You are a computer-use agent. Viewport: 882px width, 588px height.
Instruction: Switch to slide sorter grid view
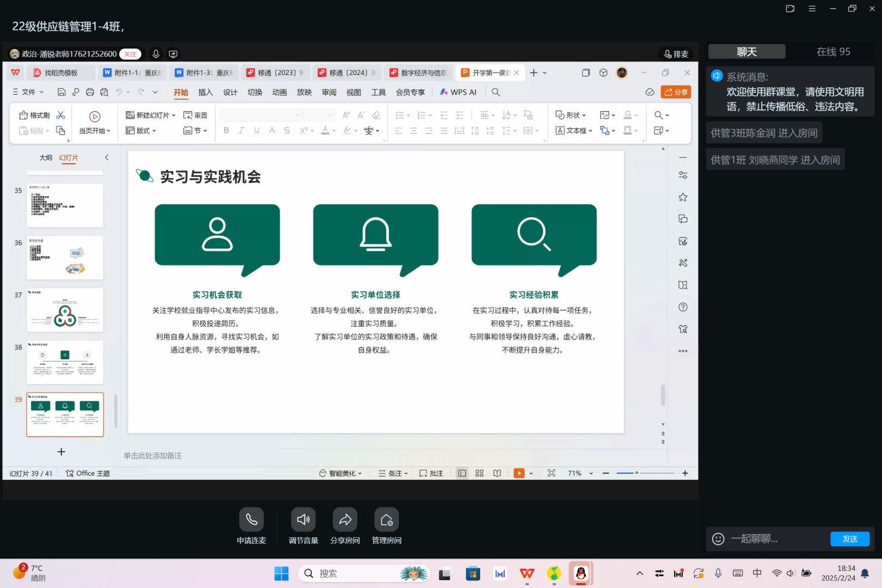point(479,473)
